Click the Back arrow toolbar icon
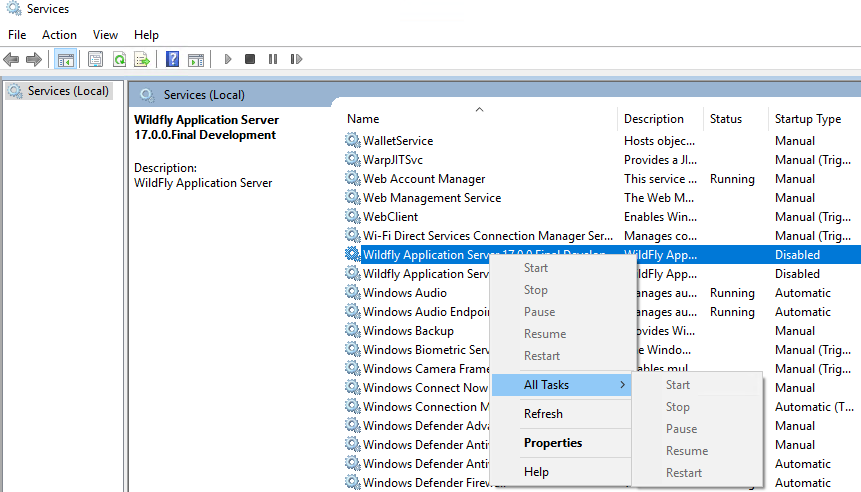The height and width of the screenshot is (492, 861). [x=11, y=59]
